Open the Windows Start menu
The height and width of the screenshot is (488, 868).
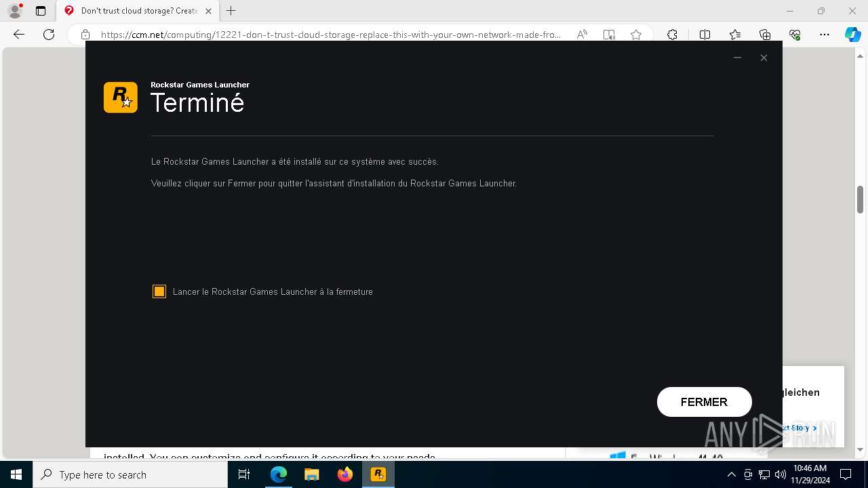16,474
